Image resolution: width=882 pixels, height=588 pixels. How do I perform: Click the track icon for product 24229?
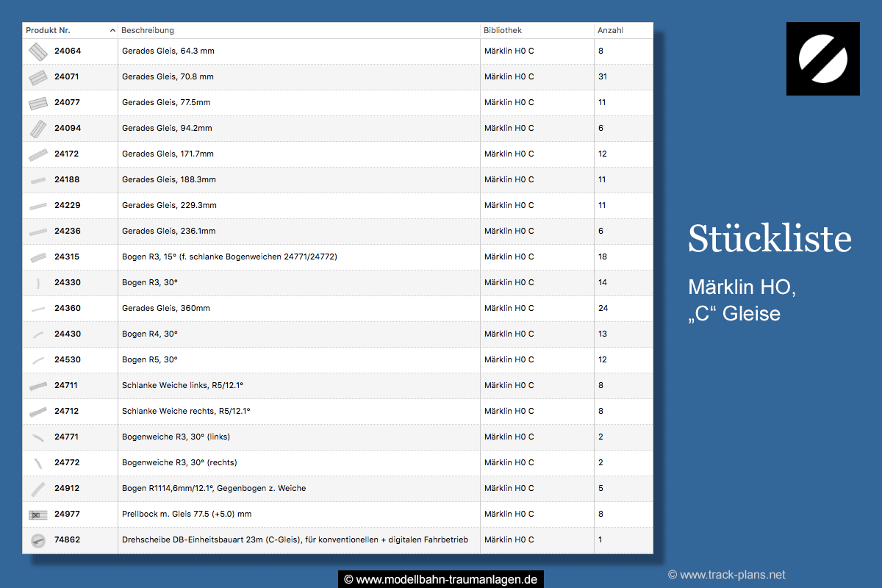pyautogui.click(x=37, y=206)
